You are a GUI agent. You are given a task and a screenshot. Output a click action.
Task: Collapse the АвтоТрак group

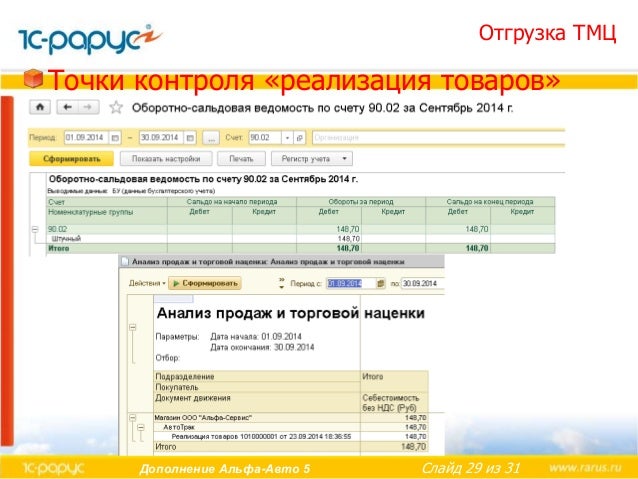pyautogui.click(x=141, y=427)
